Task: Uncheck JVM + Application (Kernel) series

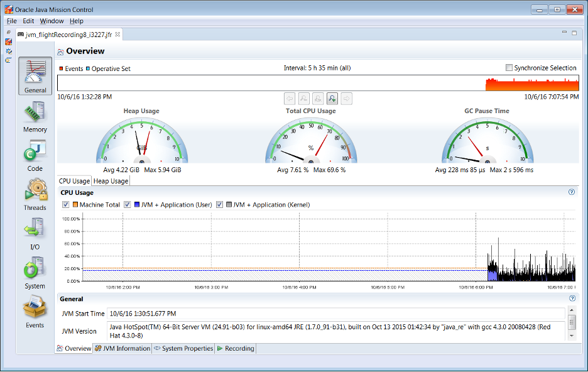Action: point(220,205)
